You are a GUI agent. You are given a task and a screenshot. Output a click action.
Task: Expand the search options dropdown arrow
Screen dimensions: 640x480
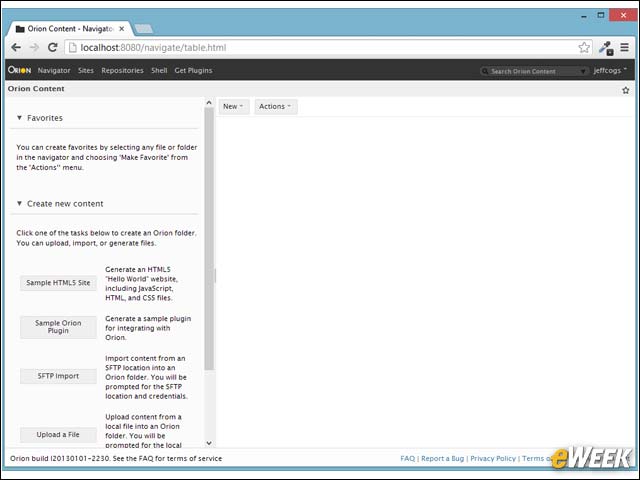tap(582, 71)
